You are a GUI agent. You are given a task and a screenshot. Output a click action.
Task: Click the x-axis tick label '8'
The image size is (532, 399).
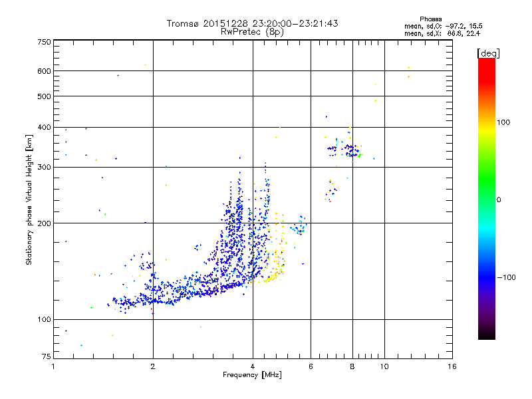click(x=352, y=366)
